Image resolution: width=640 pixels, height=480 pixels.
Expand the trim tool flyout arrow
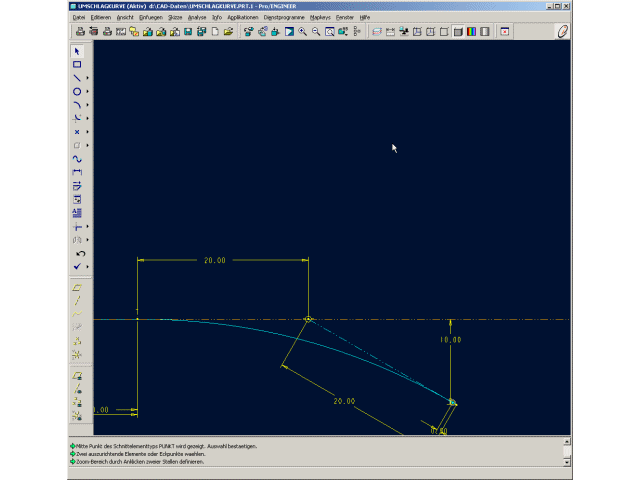point(87,227)
